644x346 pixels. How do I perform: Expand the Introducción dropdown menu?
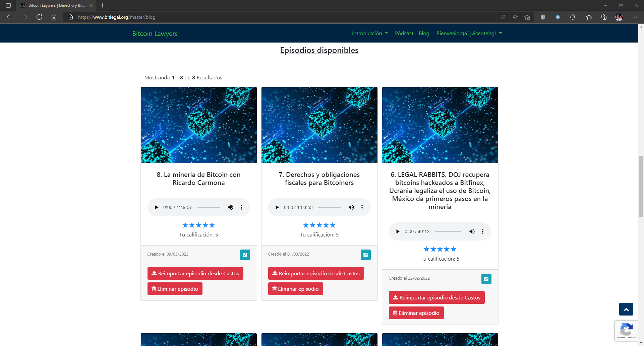coord(370,33)
